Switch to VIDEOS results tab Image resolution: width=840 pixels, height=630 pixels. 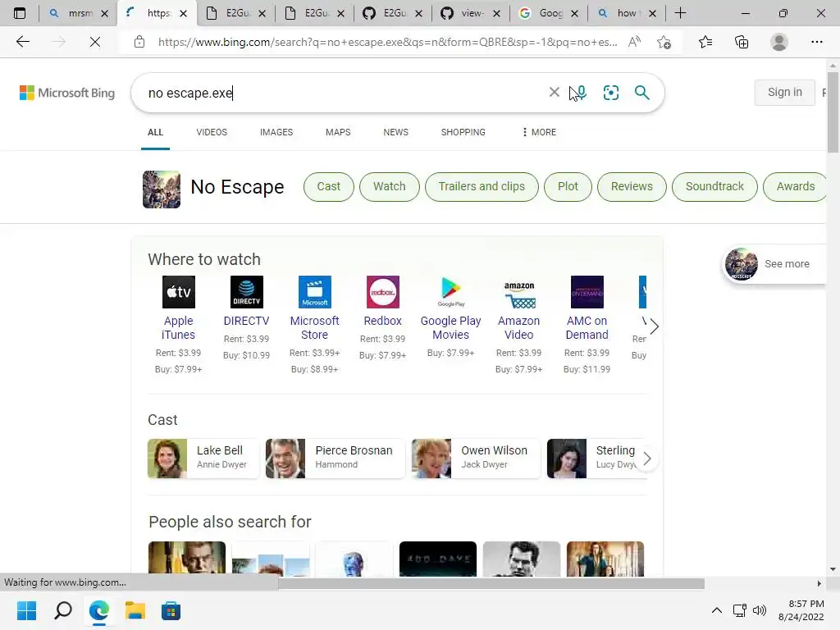pyautogui.click(x=212, y=132)
